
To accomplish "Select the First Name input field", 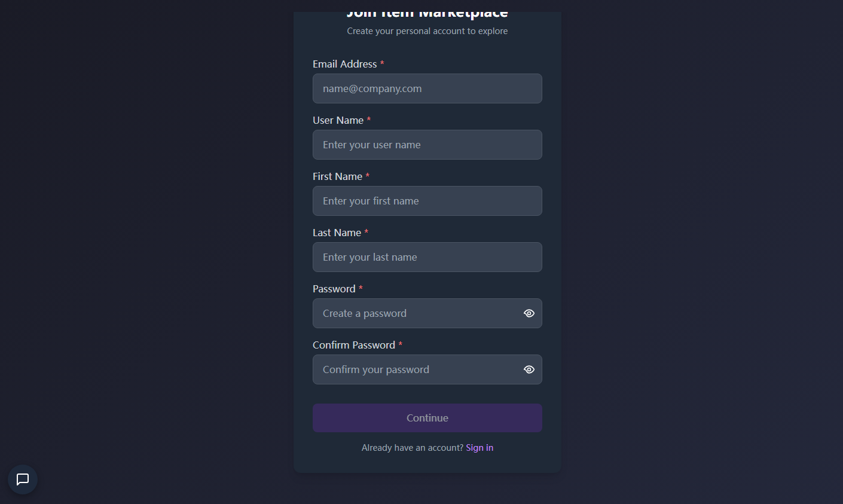I will point(427,201).
